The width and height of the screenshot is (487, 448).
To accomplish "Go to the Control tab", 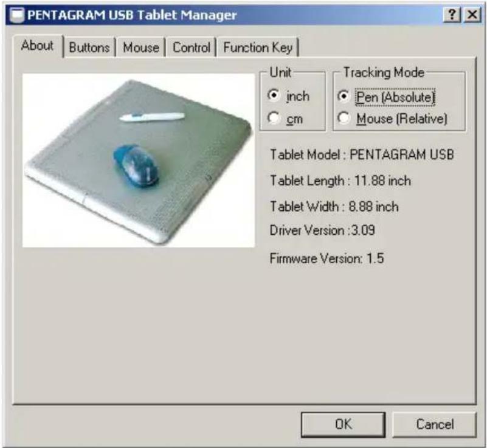I will point(192,47).
